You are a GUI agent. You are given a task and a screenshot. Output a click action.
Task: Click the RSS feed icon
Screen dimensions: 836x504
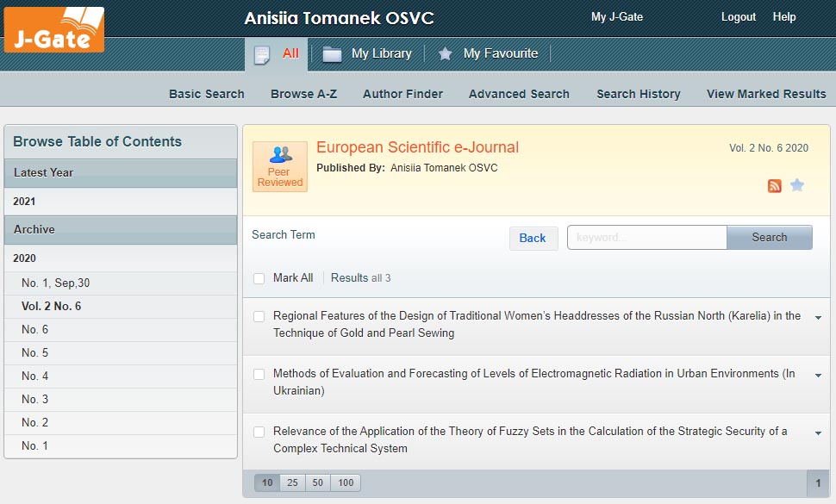coord(774,185)
